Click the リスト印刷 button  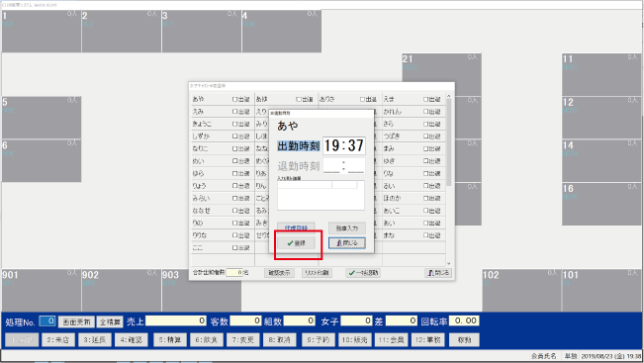317,273
